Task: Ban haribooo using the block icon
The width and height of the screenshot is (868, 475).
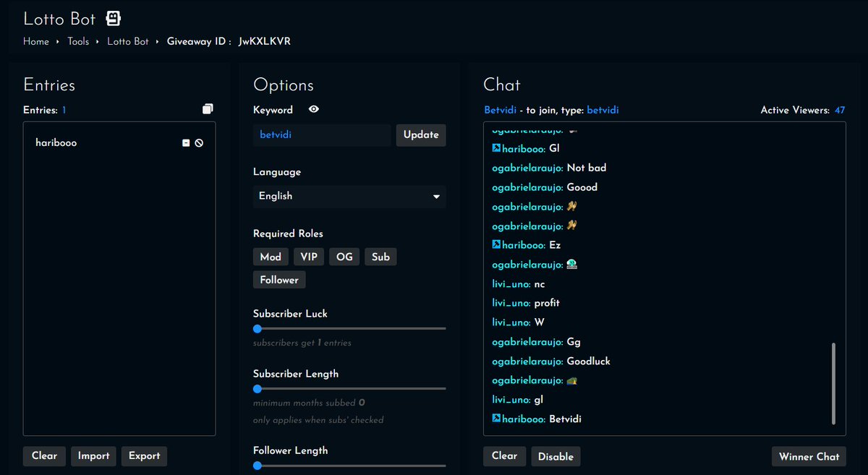Action: (x=199, y=143)
